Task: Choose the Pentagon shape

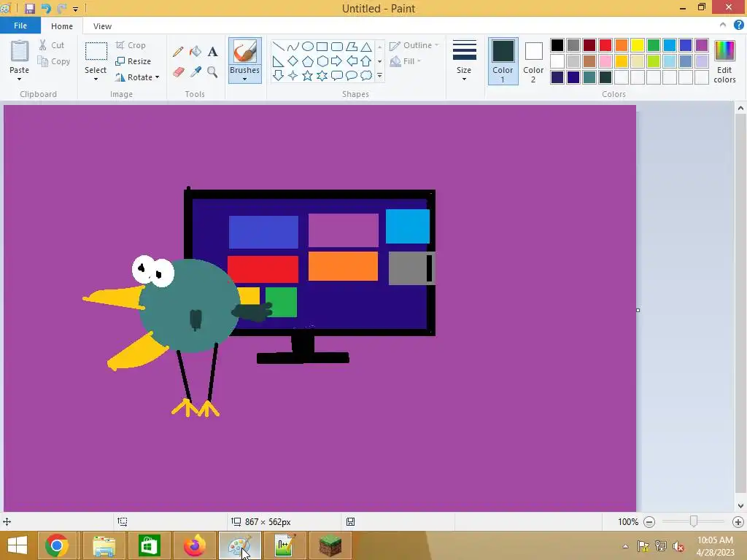Action: tap(308, 61)
